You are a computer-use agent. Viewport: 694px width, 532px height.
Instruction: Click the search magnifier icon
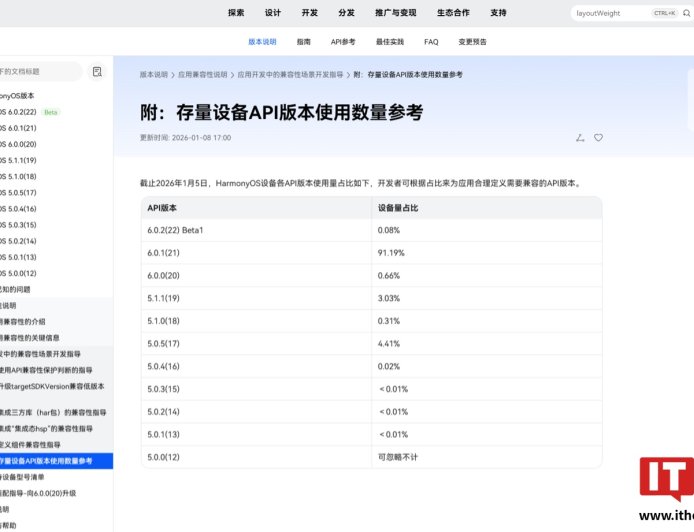point(686,13)
